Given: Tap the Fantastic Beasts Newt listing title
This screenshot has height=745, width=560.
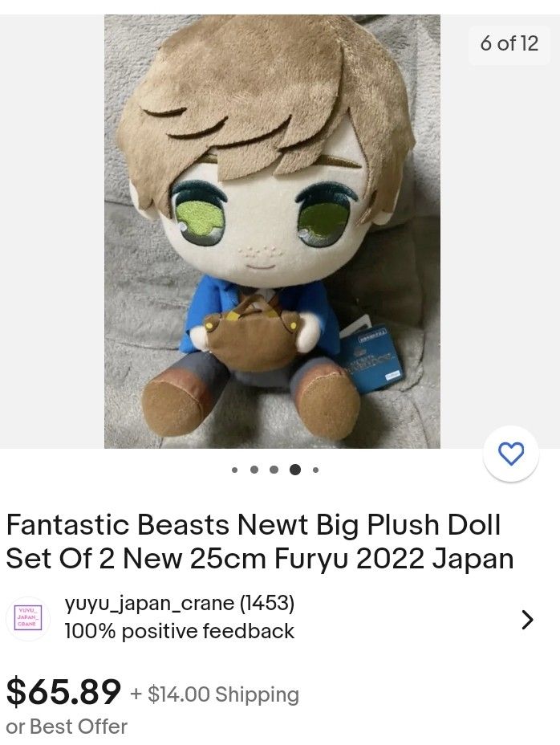Looking at the screenshot, I should click(x=260, y=542).
